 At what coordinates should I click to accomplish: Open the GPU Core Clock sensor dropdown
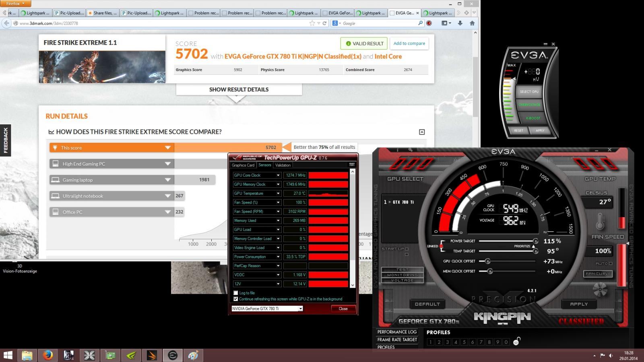point(278,175)
